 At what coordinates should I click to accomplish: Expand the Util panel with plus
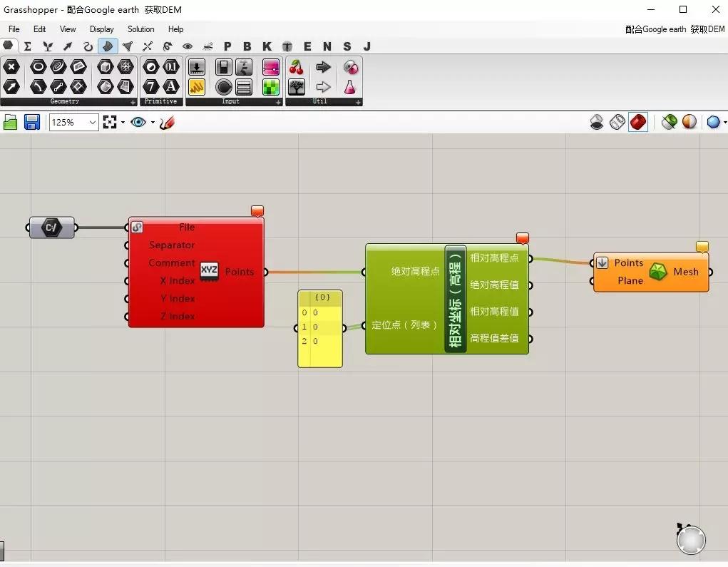click(x=359, y=102)
